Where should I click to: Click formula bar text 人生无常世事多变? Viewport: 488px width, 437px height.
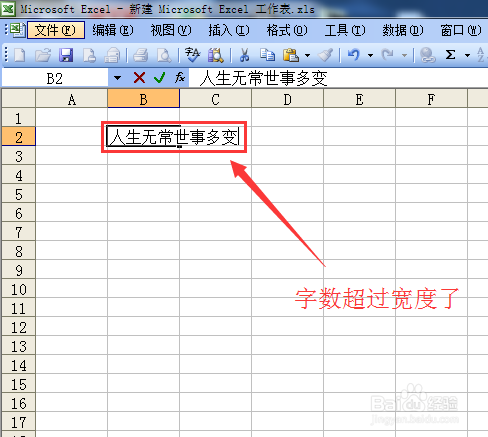(x=263, y=78)
